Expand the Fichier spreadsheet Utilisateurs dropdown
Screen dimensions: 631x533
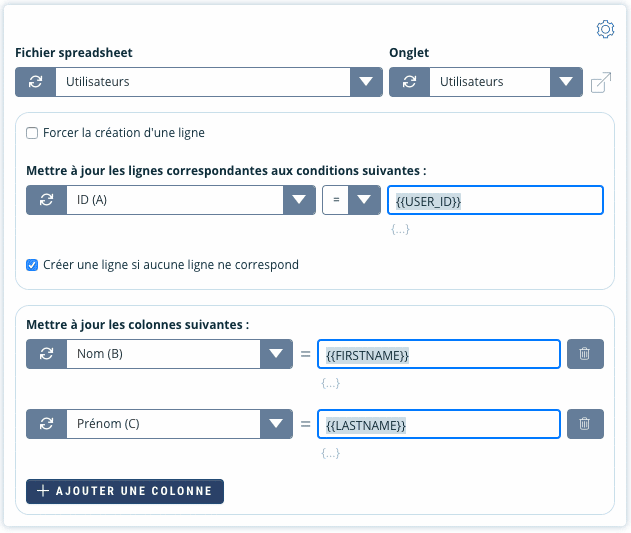point(365,82)
